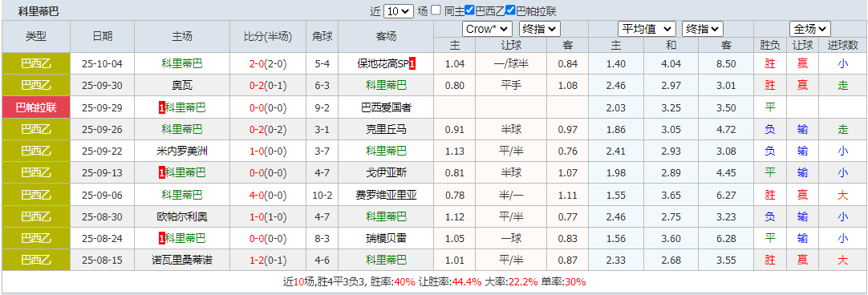Open team 巴西爱国者 link
868x295 pixels.
point(387,107)
